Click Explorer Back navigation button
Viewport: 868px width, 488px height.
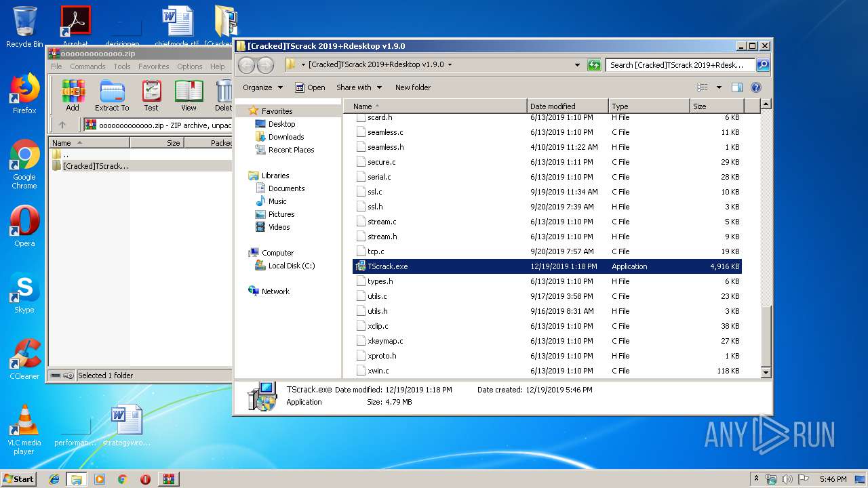coord(247,65)
